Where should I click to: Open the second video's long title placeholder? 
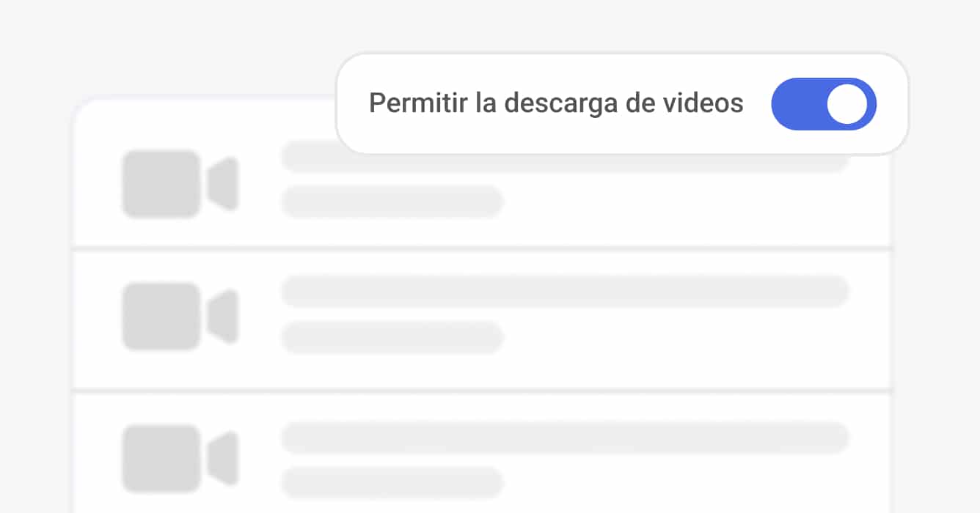[565, 292]
